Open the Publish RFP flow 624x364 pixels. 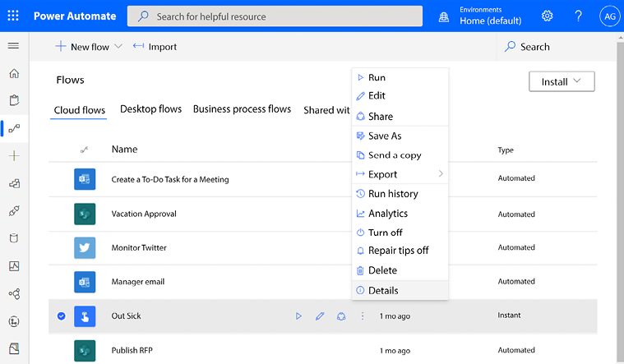(132, 350)
